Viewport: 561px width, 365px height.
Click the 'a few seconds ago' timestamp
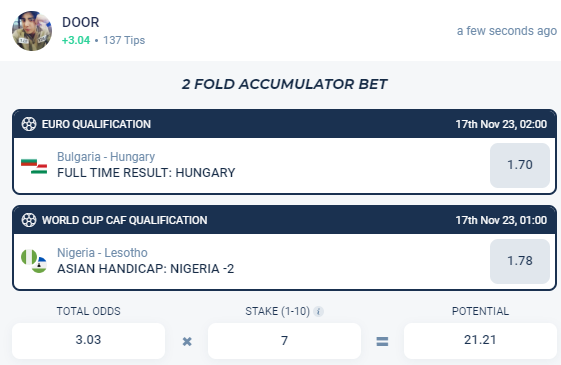[507, 31]
